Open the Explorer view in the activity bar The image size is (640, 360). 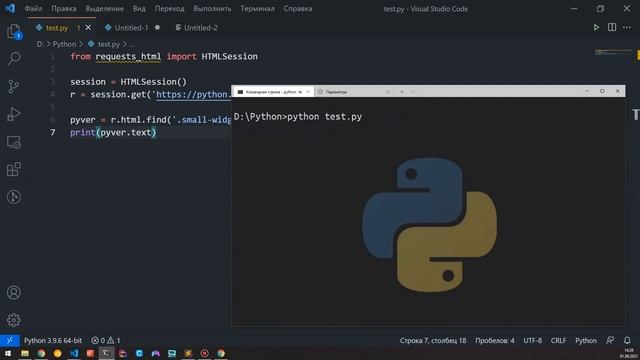point(14,31)
